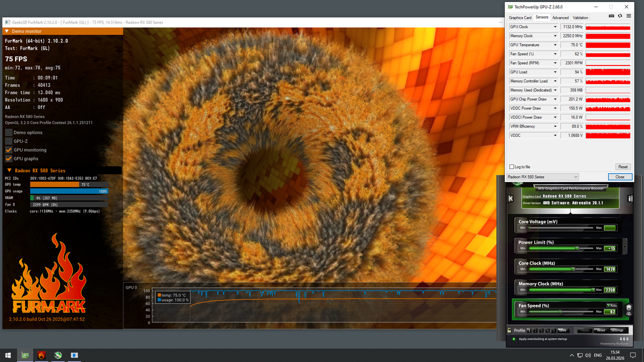The height and width of the screenshot is (362, 644).
Task: Click the ENG language indicator
Action: point(598,355)
